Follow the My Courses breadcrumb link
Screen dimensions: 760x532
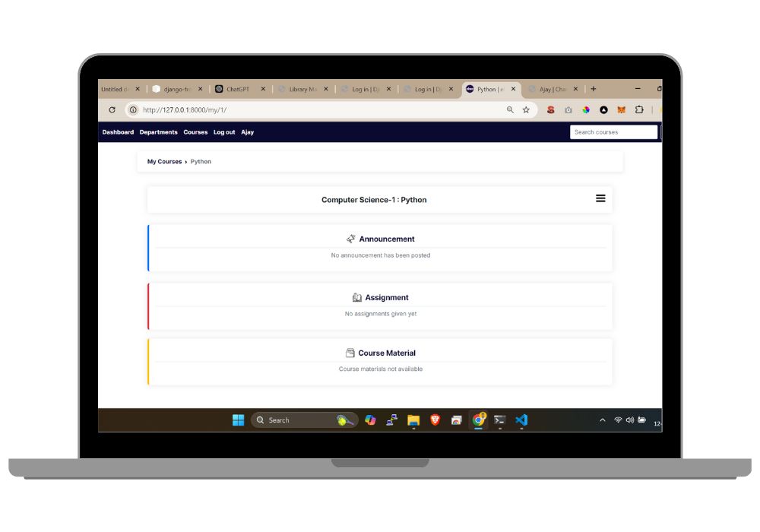164,161
